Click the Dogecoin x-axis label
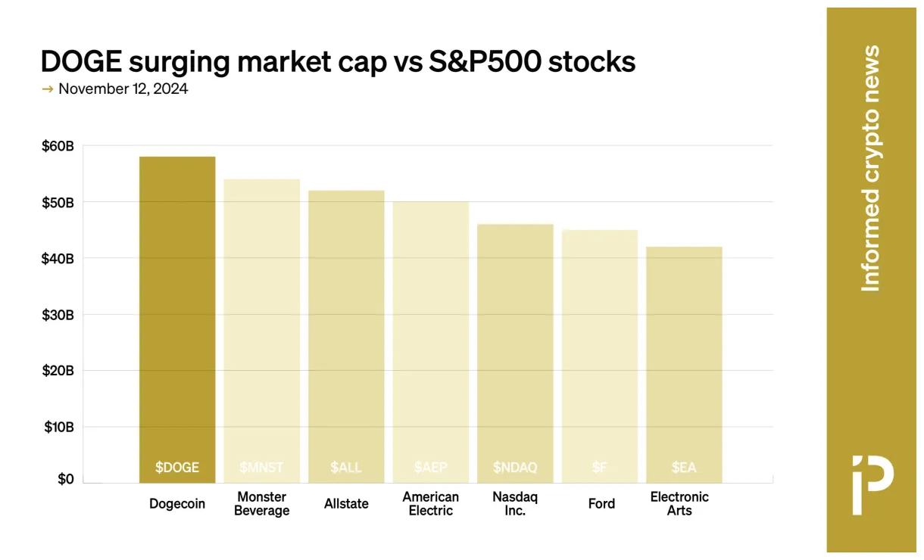The height and width of the screenshot is (560, 924). coord(177,504)
